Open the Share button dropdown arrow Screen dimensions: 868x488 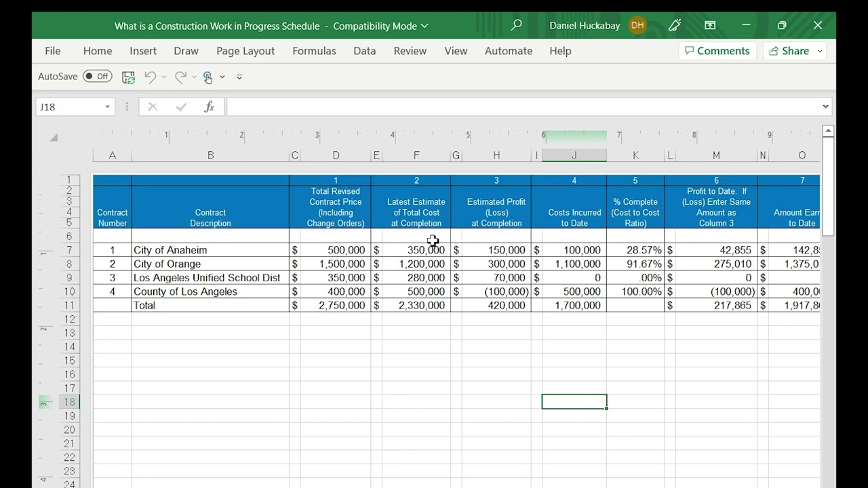[820, 51]
